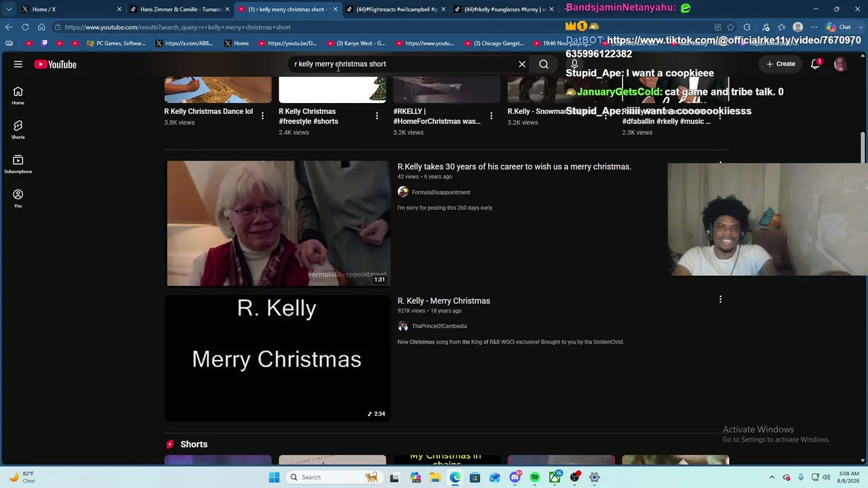Screen dimensions: 868x488
Task: Open the Twitch bookmark icon
Action: [45, 43]
